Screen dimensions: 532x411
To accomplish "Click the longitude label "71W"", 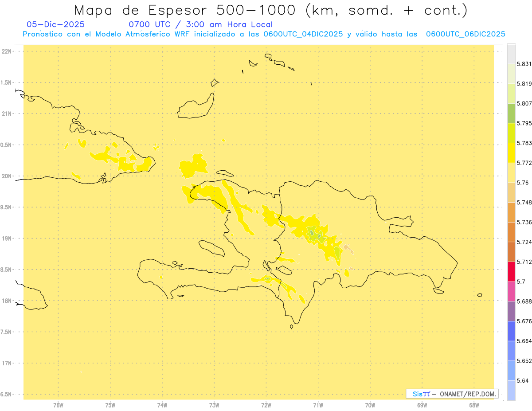I will [x=318, y=405].
